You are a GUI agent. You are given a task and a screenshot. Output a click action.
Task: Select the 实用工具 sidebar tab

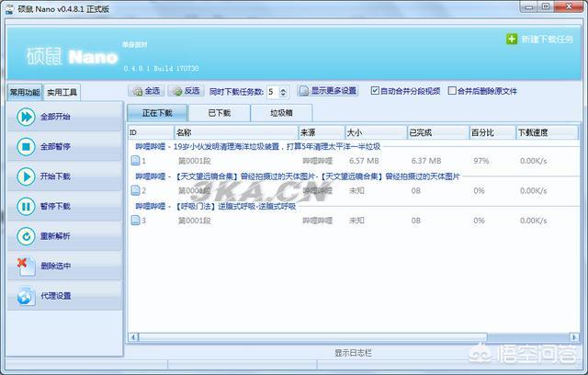pyautogui.click(x=62, y=93)
